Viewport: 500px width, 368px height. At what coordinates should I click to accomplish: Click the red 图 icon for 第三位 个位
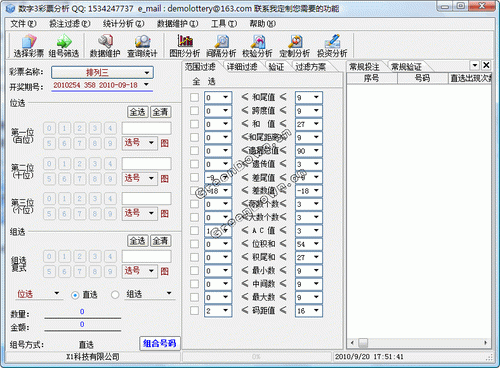(165, 214)
